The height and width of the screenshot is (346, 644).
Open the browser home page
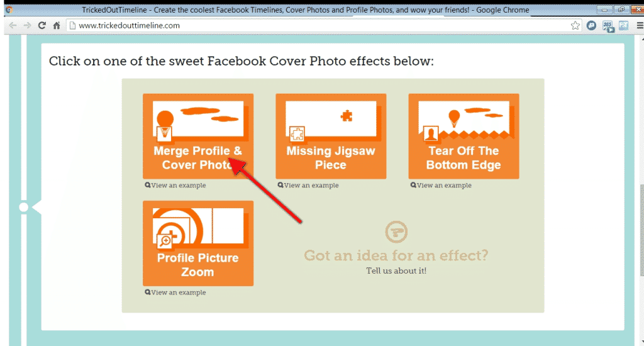[56, 25]
